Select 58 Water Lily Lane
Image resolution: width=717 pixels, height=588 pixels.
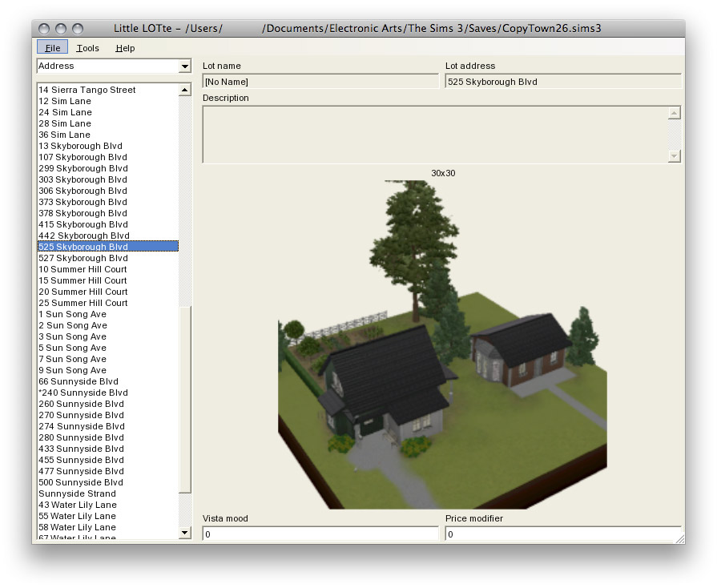pyautogui.click(x=108, y=527)
